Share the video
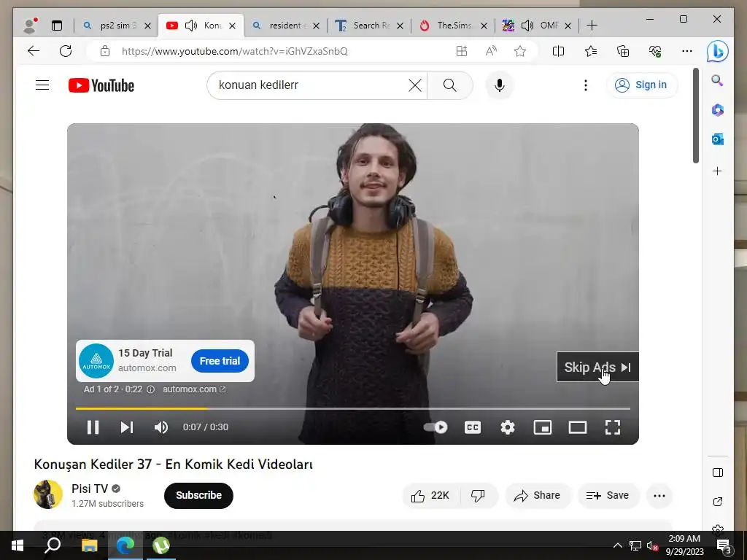This screenshot has width=747, height=560. tap(538, 496)
